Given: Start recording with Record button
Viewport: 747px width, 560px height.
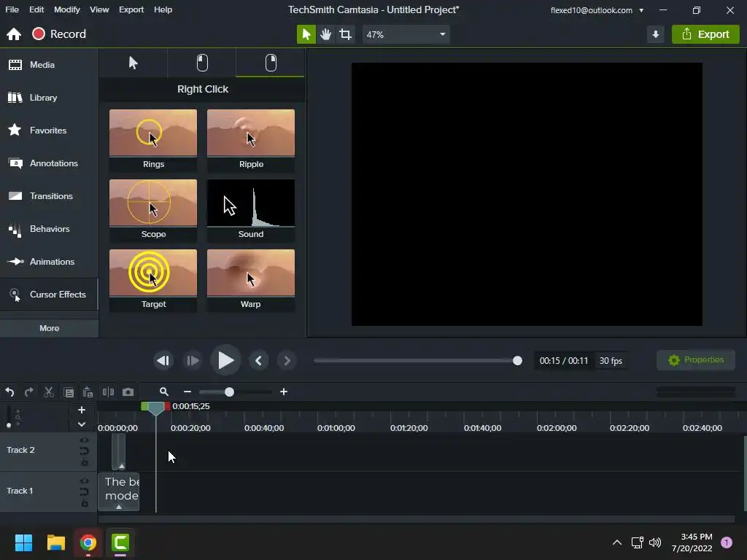Looking at the screenshot, I should point(59,34).
